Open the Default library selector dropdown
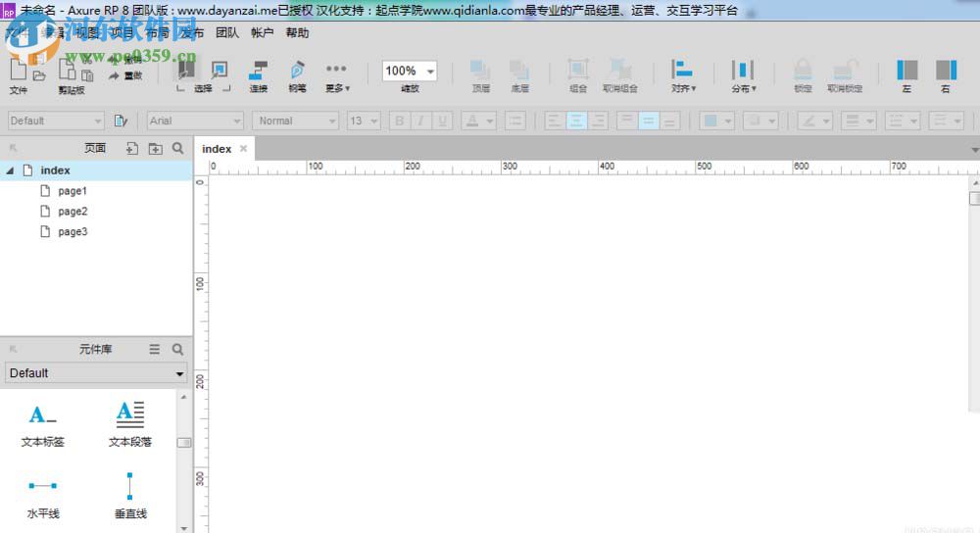 (x=96, y=373)
